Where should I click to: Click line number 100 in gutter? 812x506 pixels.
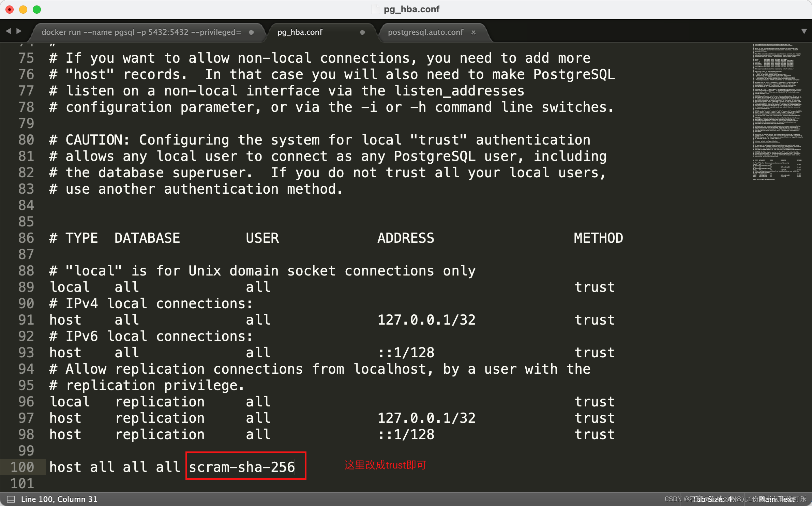[x=22, y=467]
